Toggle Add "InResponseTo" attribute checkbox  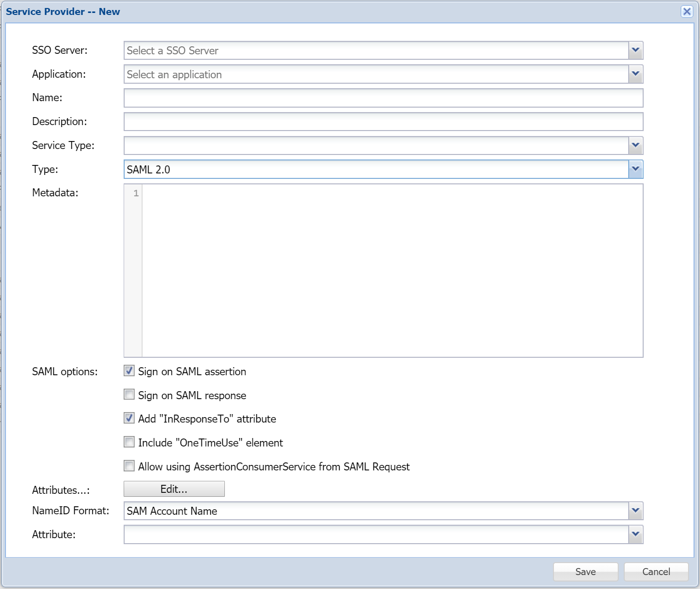pos(129,418)
